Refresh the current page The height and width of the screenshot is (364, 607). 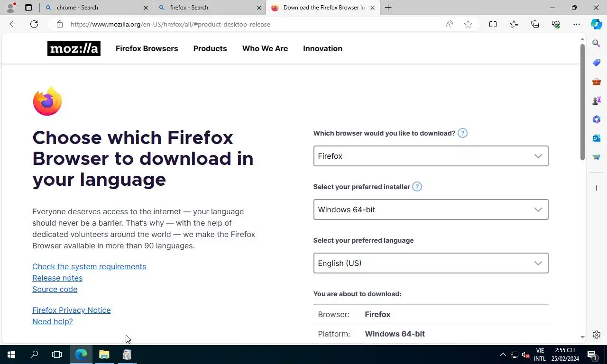34,24
